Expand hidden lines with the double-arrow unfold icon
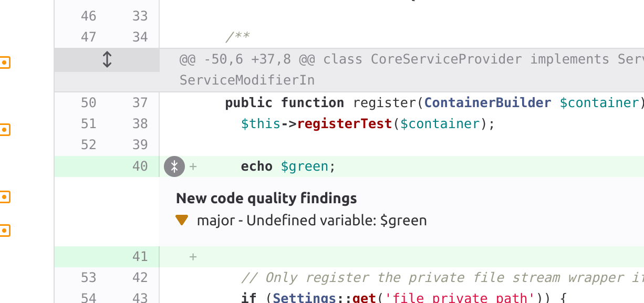 click(x=107, y=59)
